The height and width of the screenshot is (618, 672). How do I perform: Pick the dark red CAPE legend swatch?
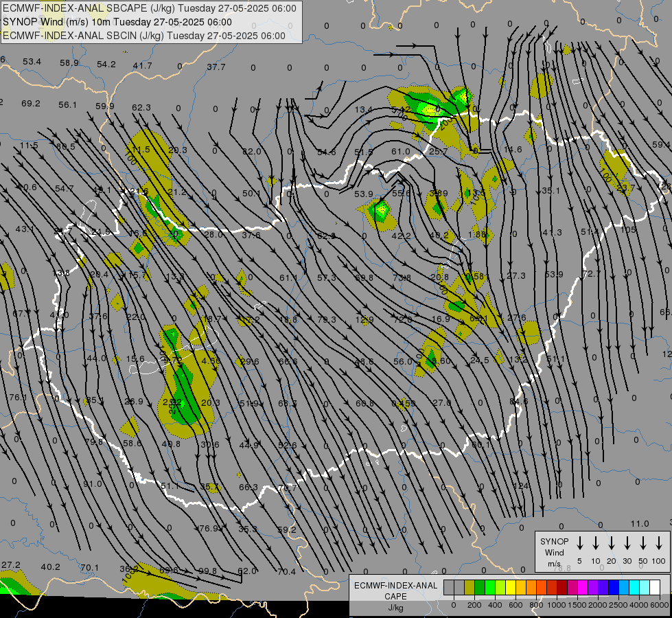[x=562, y=587]
